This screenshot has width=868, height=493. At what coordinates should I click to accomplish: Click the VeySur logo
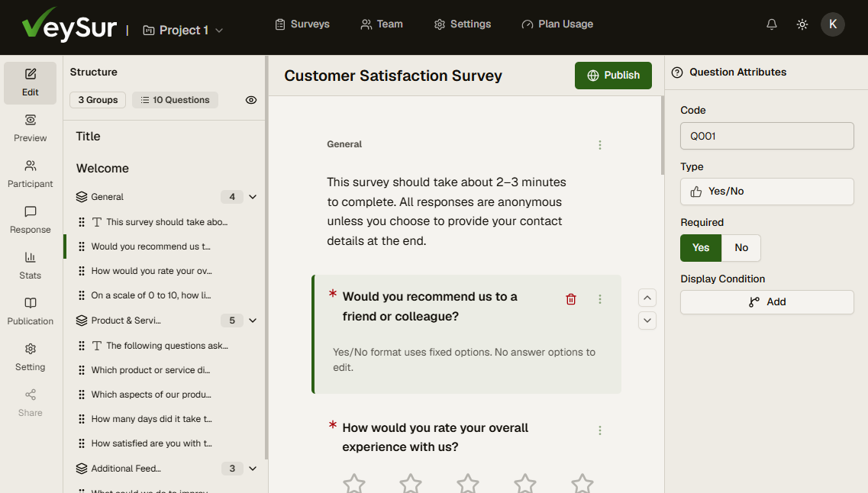pos(69,24)
